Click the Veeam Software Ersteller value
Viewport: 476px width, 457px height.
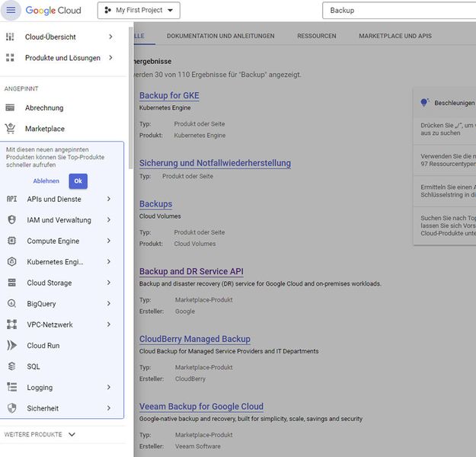(x=198, y=446)
